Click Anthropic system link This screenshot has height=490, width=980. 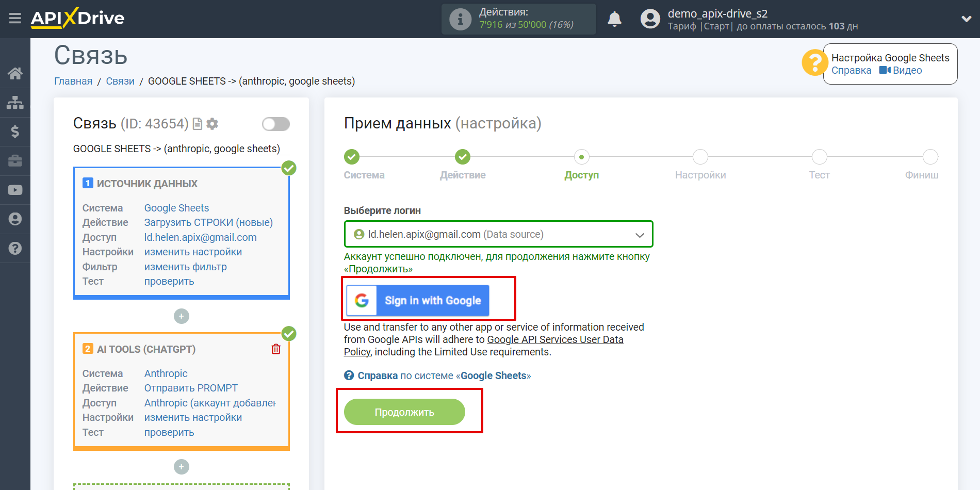tap(166, 373)
